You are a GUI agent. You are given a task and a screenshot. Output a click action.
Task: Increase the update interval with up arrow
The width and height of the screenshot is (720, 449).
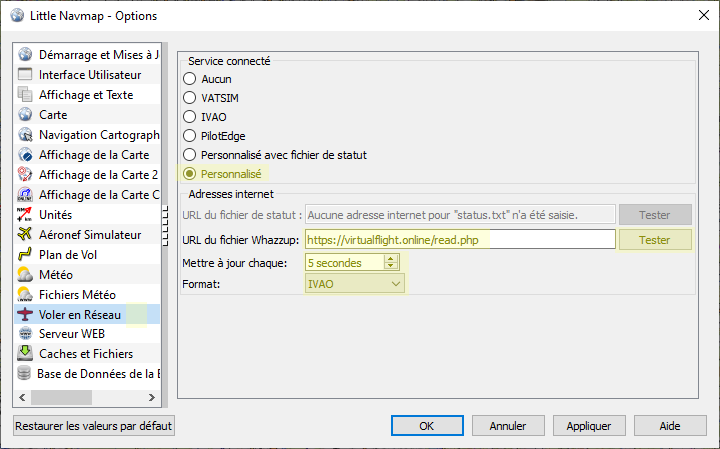point(391,258)
